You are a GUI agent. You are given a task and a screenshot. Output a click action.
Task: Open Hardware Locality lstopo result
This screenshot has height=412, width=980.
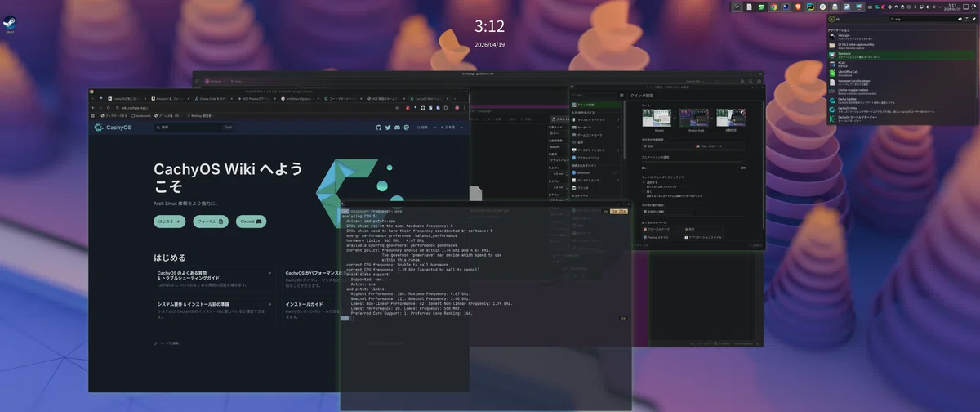[902, 83]
